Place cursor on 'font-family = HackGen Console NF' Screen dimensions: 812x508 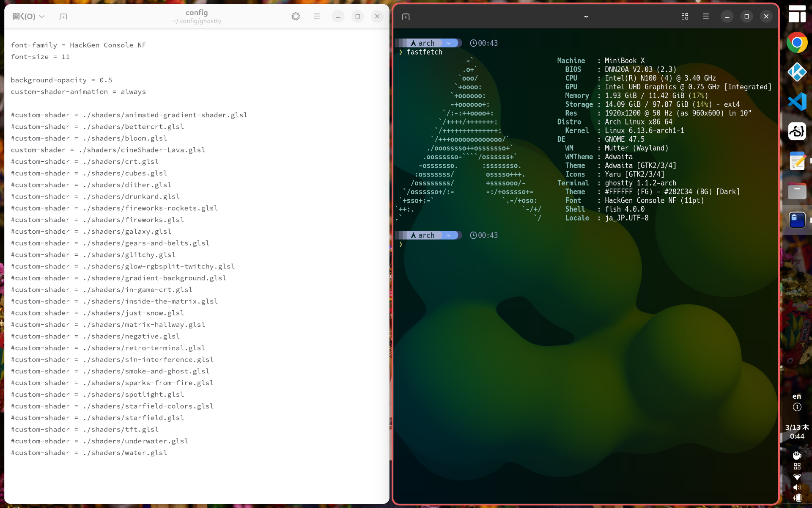[78, 45]
